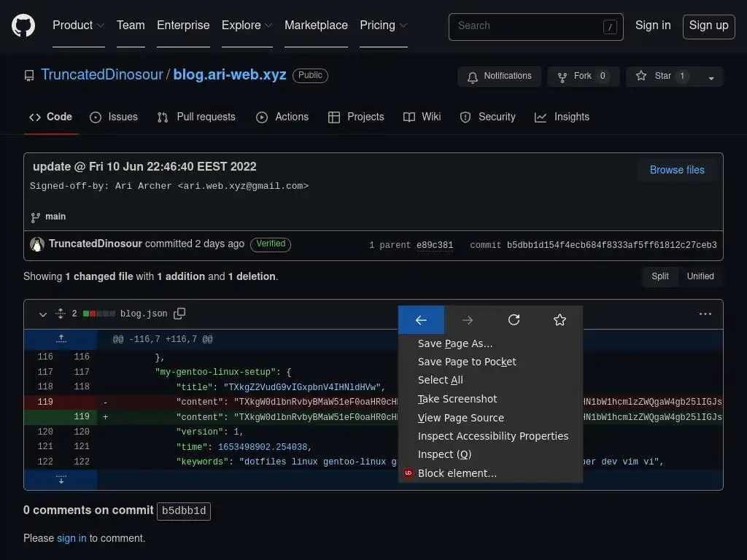Open the Product dropdown menu
Image resolution: width=747 pixels, height=560 pixels.
pos(79,26)
